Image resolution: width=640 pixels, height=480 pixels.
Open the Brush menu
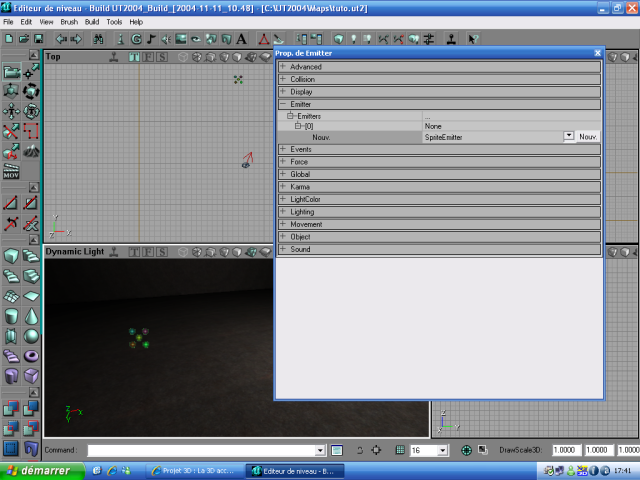[69, 21]
